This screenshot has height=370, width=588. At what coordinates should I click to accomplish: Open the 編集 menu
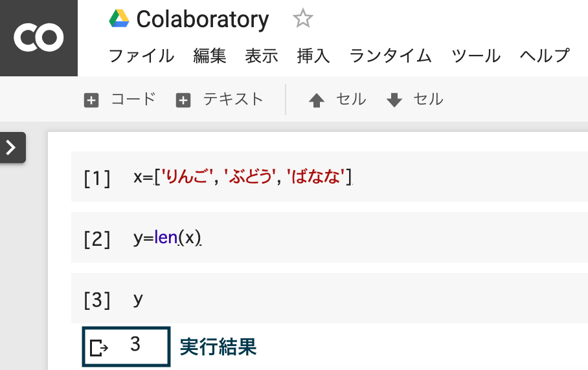tap(210, 56)
